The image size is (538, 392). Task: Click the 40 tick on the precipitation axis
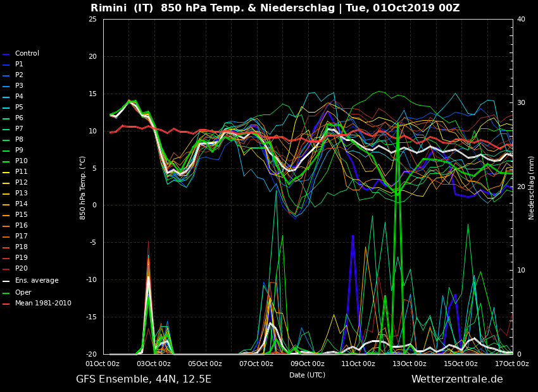(521, 19)
